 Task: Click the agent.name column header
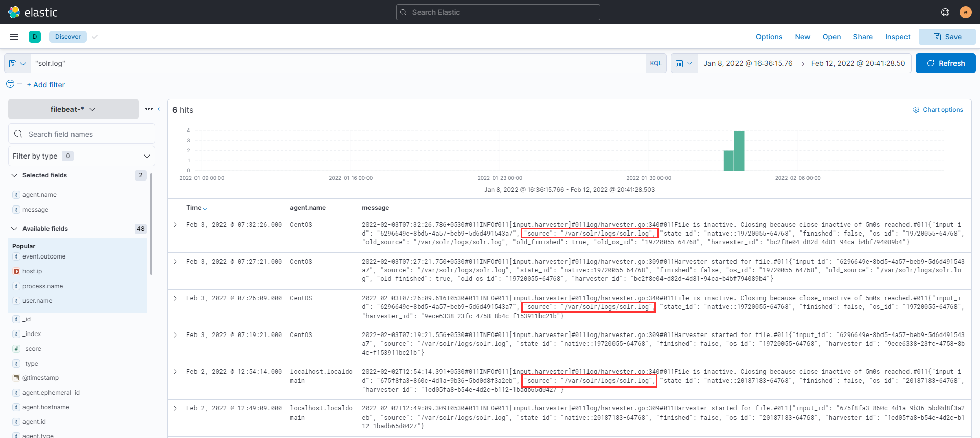308,208
